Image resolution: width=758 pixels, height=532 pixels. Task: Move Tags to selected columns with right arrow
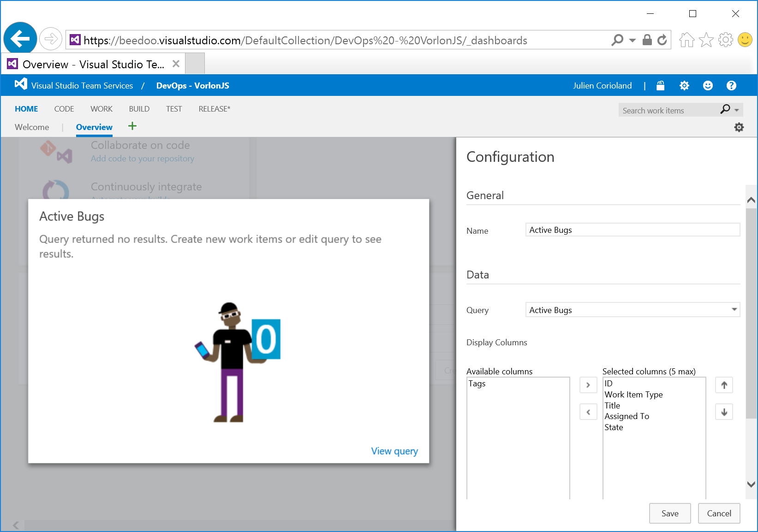pyautogui.click(x=588, y=385)
